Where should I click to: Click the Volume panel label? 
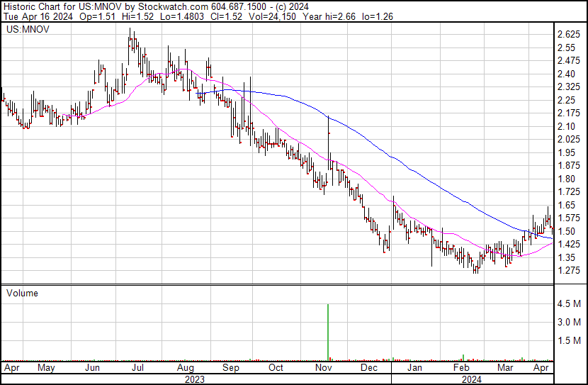pos(22,293)
